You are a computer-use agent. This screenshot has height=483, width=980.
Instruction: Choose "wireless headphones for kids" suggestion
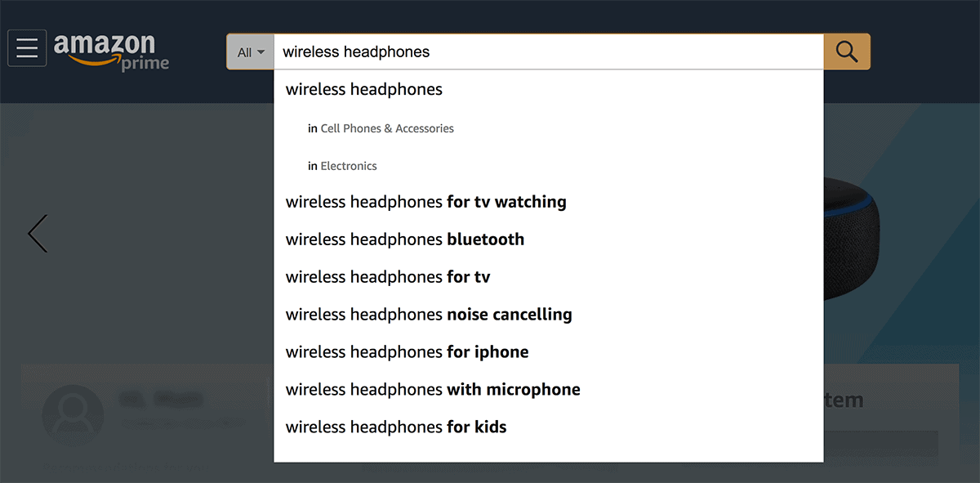pyautogui.click(x=396, y=427)
